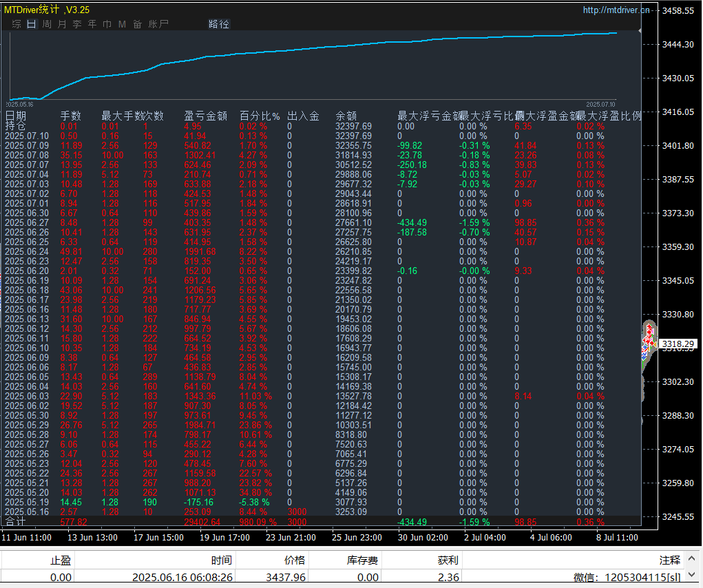Open the 币 symbol tab
This screenshot has width=703, height=588.
[x=107, y=24]
